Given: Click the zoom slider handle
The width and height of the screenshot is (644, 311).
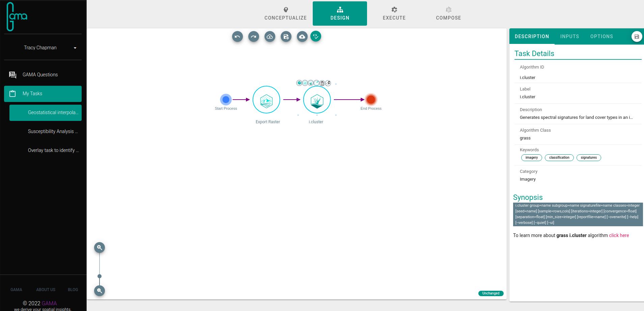Looking at the screenshot, I should pos(100,276).
